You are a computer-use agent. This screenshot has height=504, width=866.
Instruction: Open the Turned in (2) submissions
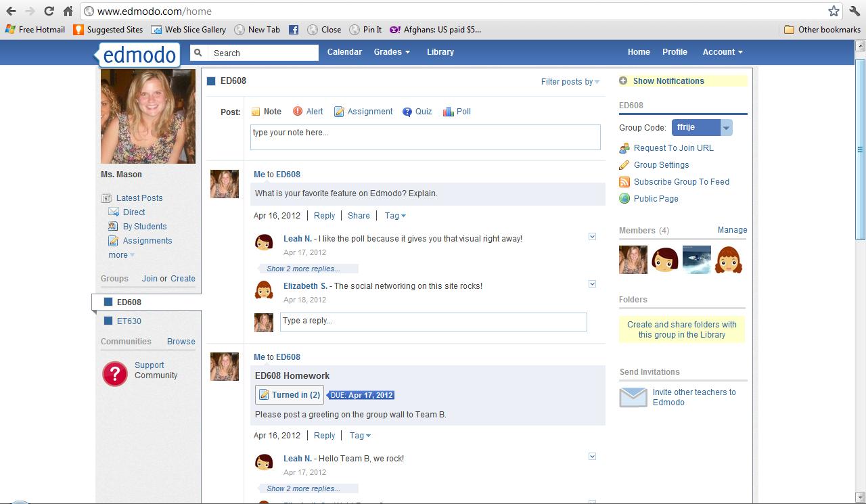point(289,394)
